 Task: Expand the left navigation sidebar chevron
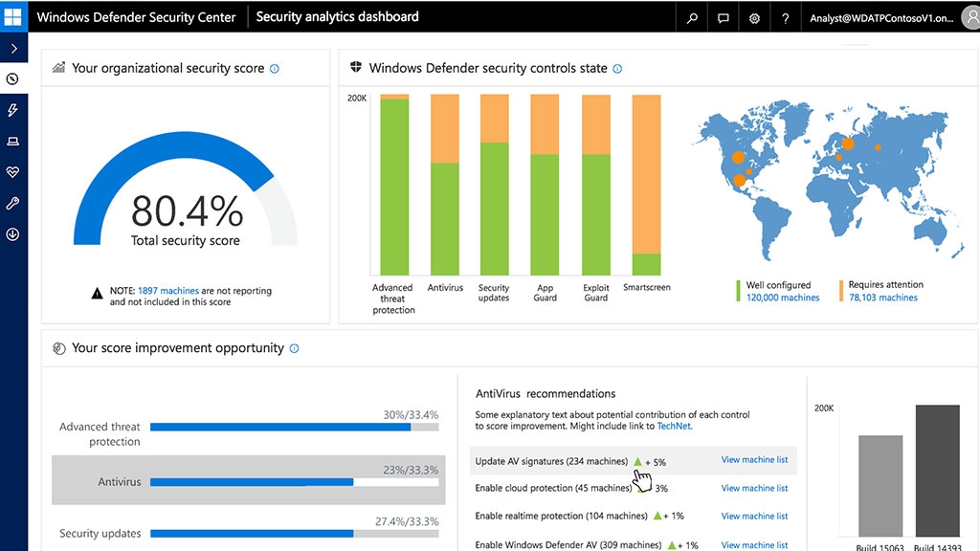(13, 48)
